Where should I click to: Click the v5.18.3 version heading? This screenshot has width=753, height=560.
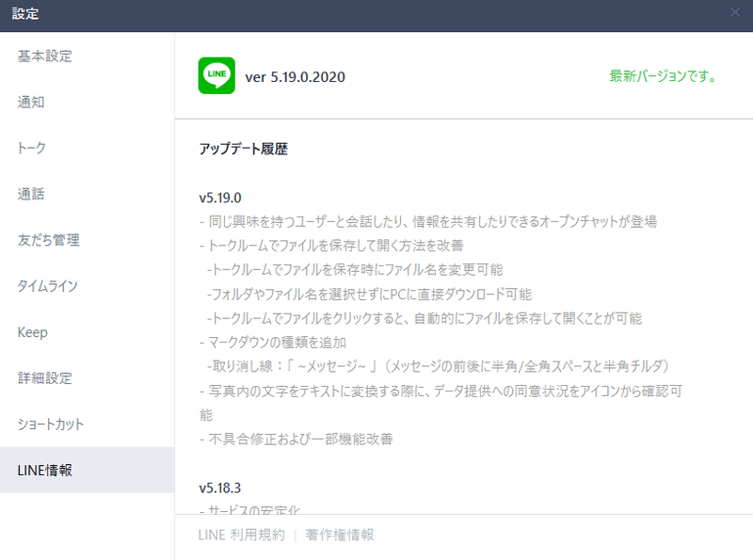pos(220,488)
